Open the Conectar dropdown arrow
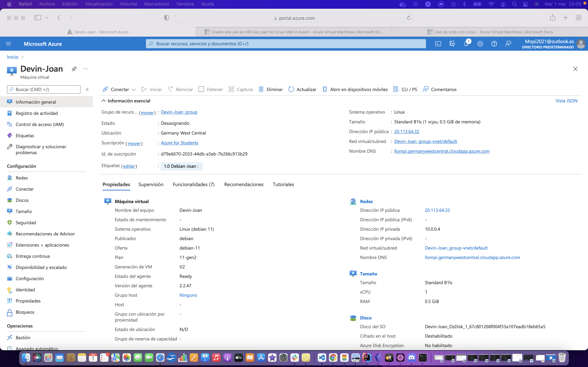The height and width of the screenshot is (367, 588). point(134,89)
